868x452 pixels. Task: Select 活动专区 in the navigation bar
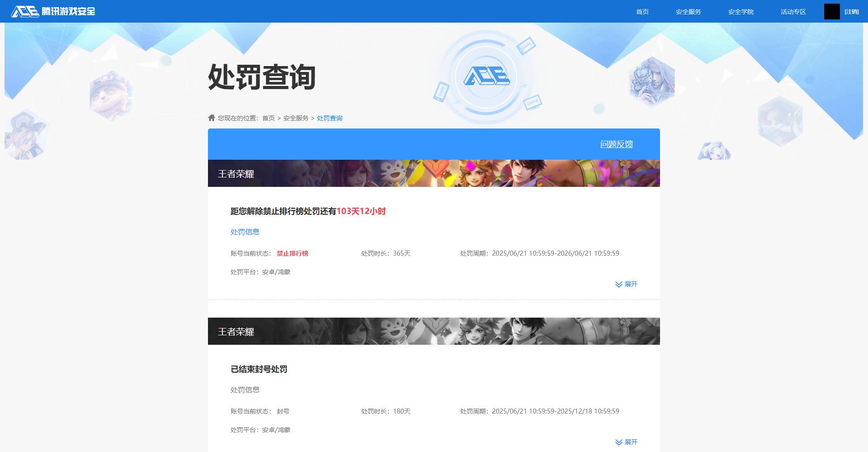coord(793,12)
